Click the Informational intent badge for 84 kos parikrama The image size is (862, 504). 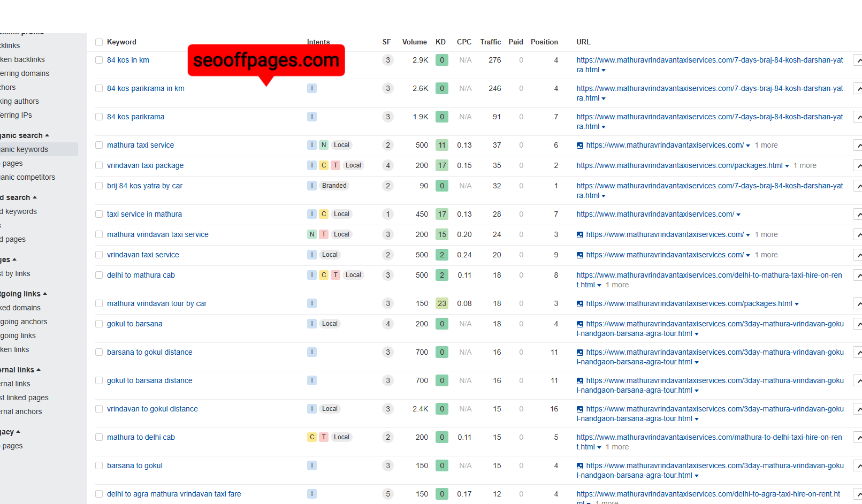(312, 117)
